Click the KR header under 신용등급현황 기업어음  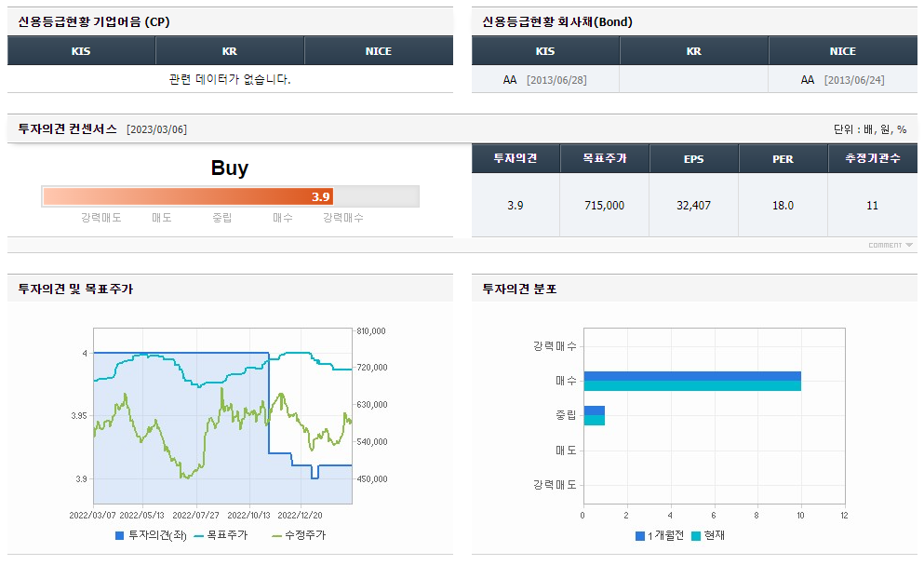pyautogui.click(x=230, y=50)
